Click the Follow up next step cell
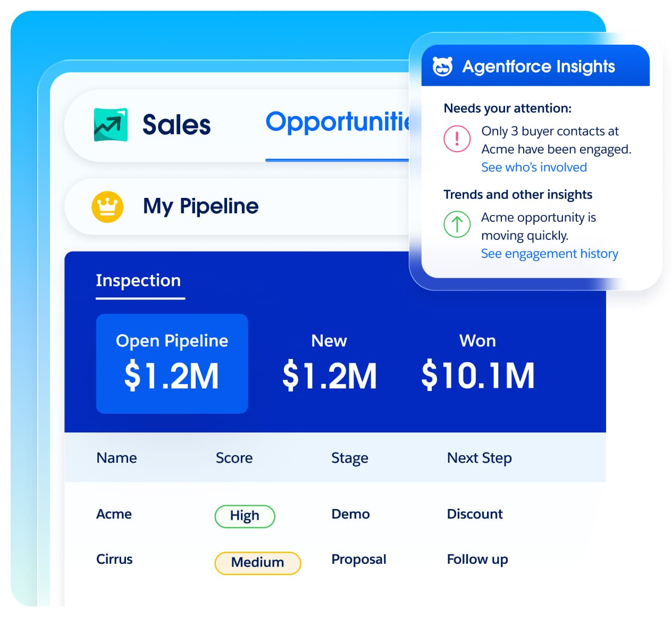The image size is (672, 617). (x=477, y=560)
